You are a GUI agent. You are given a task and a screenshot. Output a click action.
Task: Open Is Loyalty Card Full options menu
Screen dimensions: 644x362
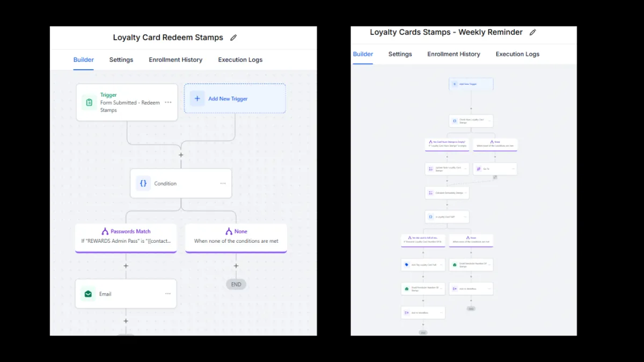coord(465,217)
